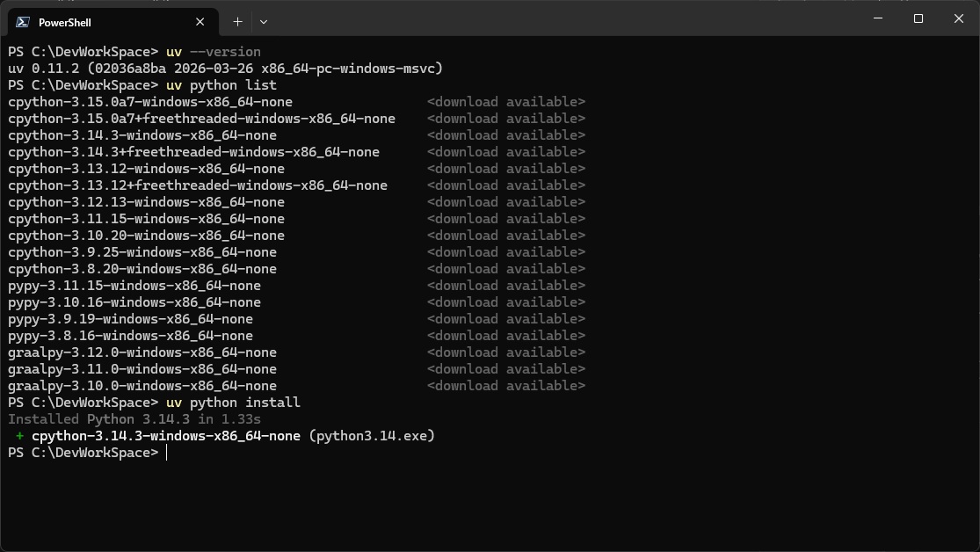Click the "uv --version" command text

coord(213,52)
